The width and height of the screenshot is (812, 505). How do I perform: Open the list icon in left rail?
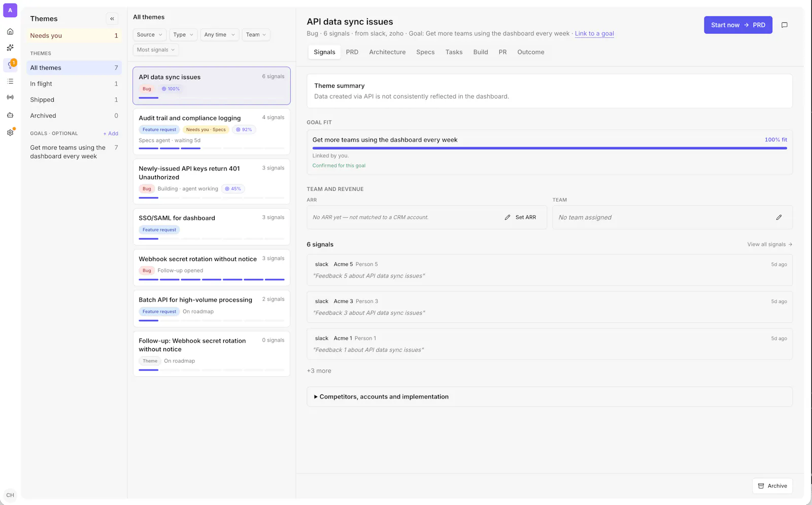pyautogui.click(x=10, y=81)
